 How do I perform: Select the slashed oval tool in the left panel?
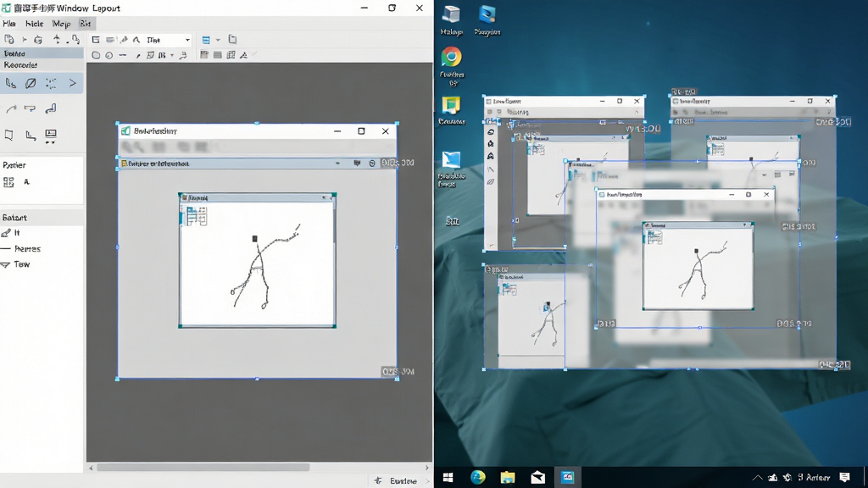pyautogui.click(x=31, y=83)
